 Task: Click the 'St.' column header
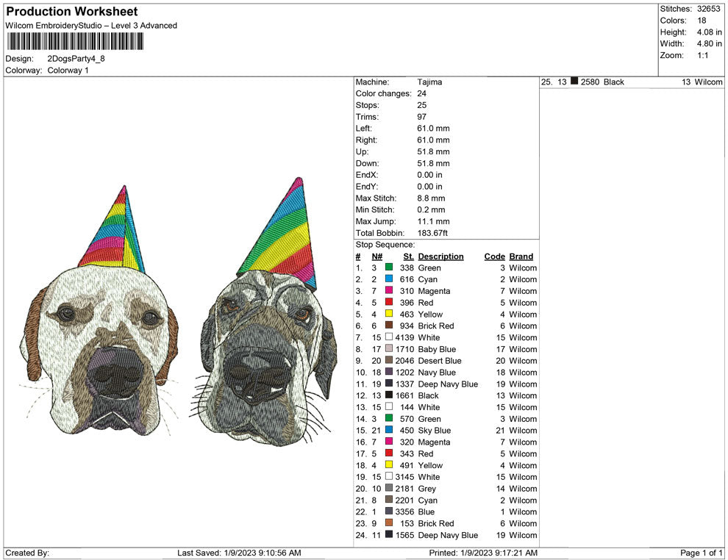pos(408,256)
